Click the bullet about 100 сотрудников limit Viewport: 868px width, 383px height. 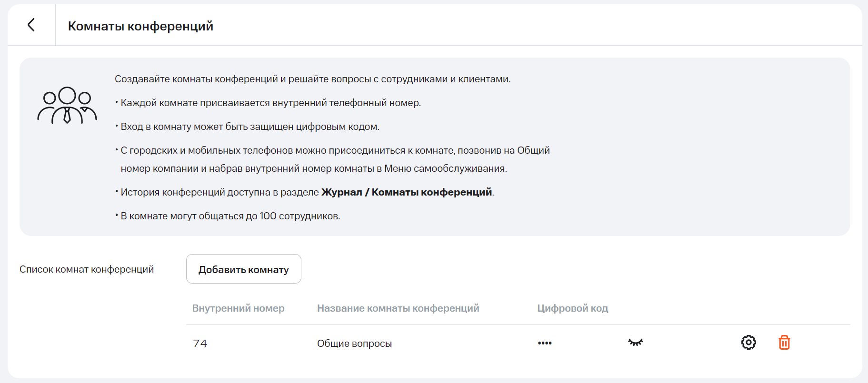point(230,216)
